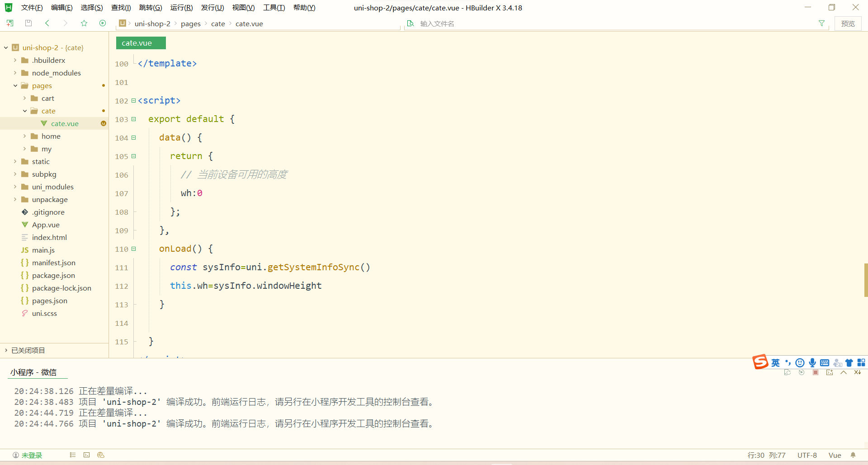
Task: Click the new file toolbar icon
Action: tap(10, 23)
